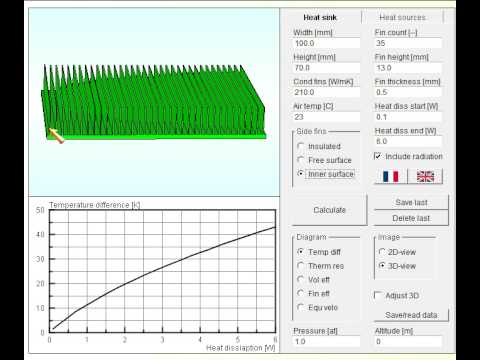Enable the Adjust 3D checkbox

click(378, 295)
